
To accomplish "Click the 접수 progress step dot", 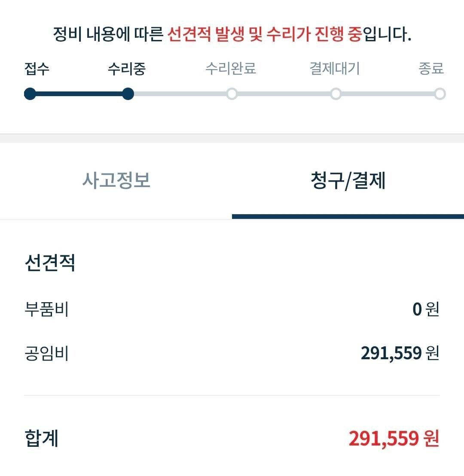I will (29, 94).
